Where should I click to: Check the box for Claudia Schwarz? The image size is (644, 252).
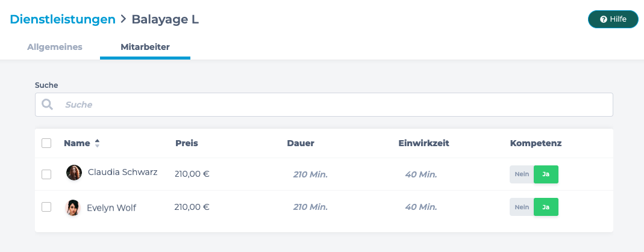(x=46, y=174)
